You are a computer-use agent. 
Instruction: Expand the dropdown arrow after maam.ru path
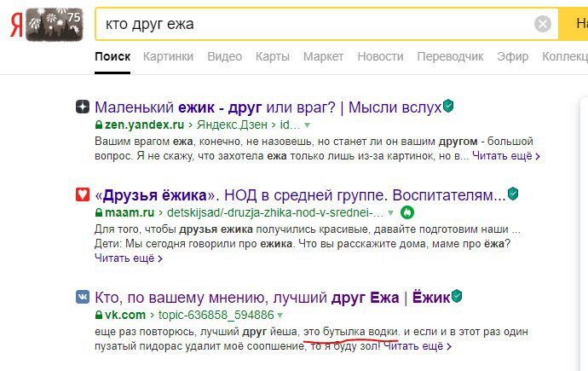(x=390, y=213)
